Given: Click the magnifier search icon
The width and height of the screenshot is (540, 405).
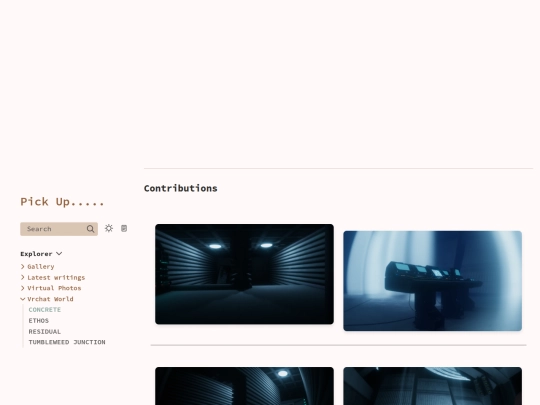Looking at the screenshot, I should 90,229.
